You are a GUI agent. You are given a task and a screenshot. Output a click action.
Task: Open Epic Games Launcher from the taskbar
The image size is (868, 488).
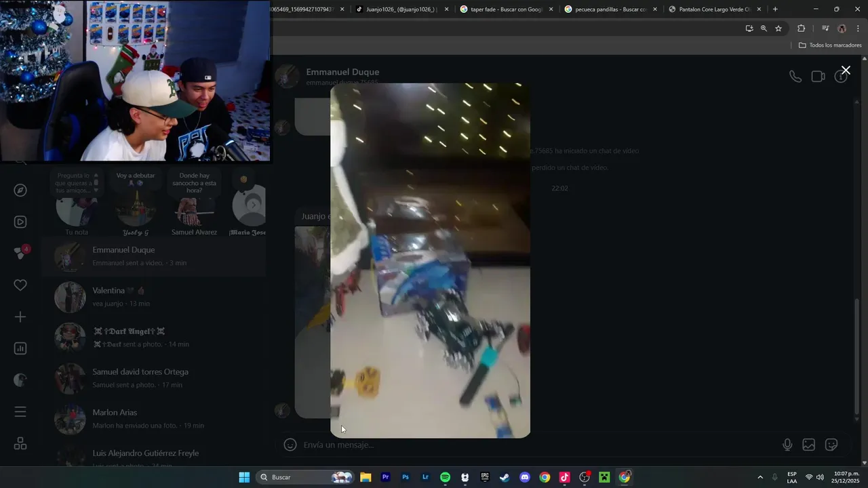485,477
